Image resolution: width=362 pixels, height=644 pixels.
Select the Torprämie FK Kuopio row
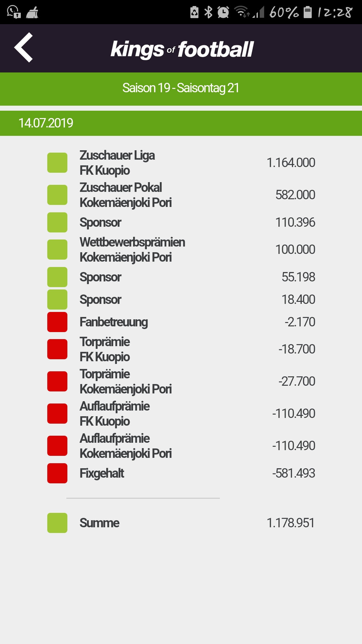(x=181, y=349)
